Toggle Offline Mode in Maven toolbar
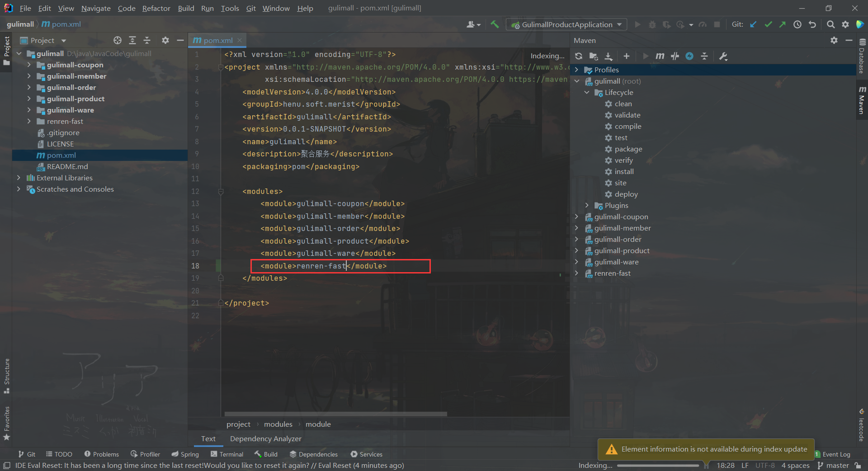 pos(675,56)
